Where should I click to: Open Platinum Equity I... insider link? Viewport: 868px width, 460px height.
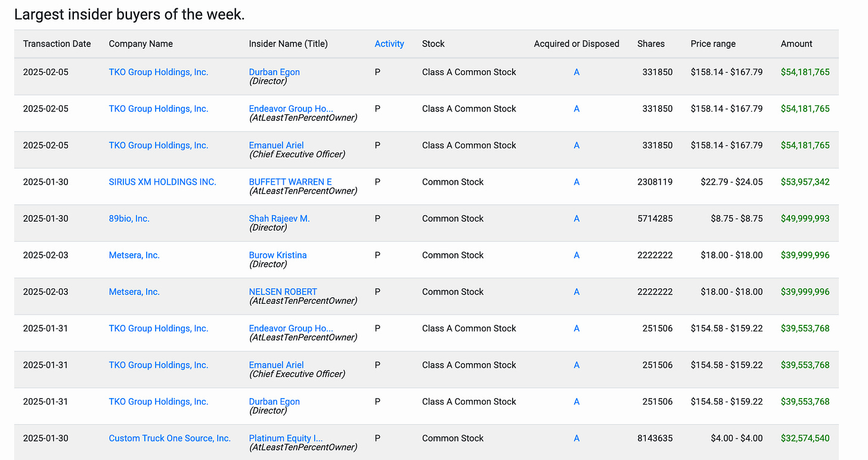click(x=286, y=439)
